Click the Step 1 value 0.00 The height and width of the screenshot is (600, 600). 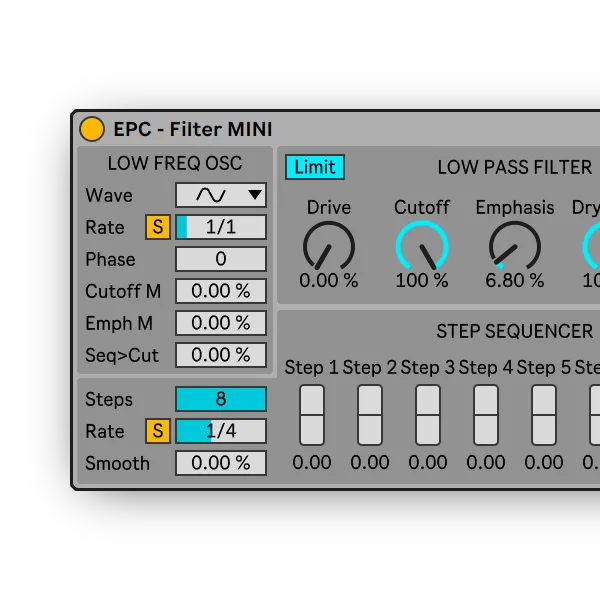pyautogui.click(x=312, y=462)
